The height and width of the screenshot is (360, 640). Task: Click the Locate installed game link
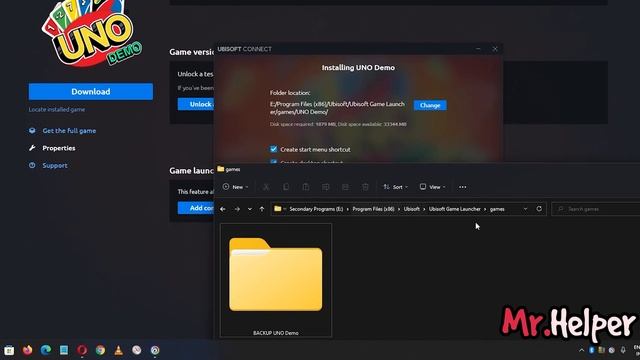coord(57,109)
